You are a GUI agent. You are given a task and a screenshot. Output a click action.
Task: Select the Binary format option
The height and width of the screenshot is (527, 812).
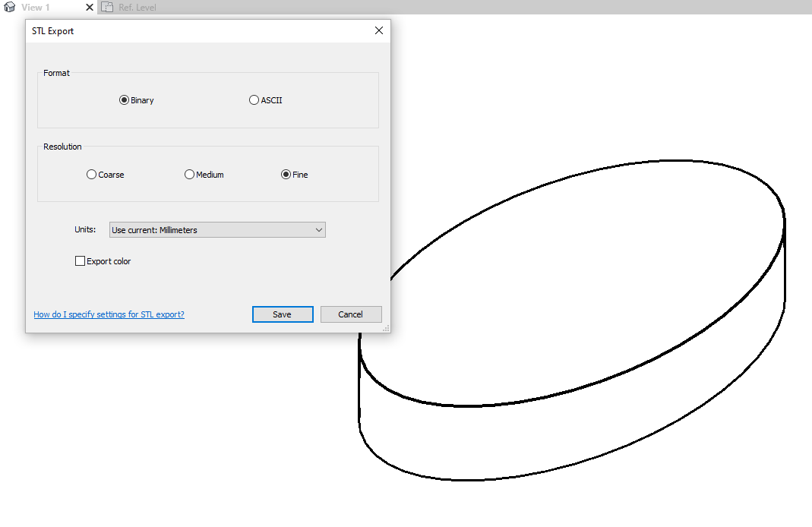(125, 100)
